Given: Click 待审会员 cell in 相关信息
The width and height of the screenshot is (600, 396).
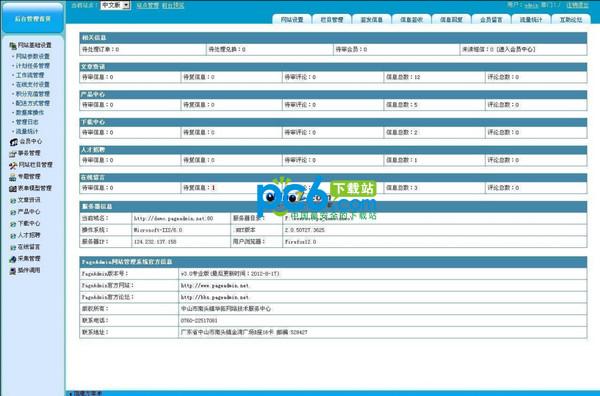Looking at the screenshot, I should pyautogui.click(x=396, y=49).
